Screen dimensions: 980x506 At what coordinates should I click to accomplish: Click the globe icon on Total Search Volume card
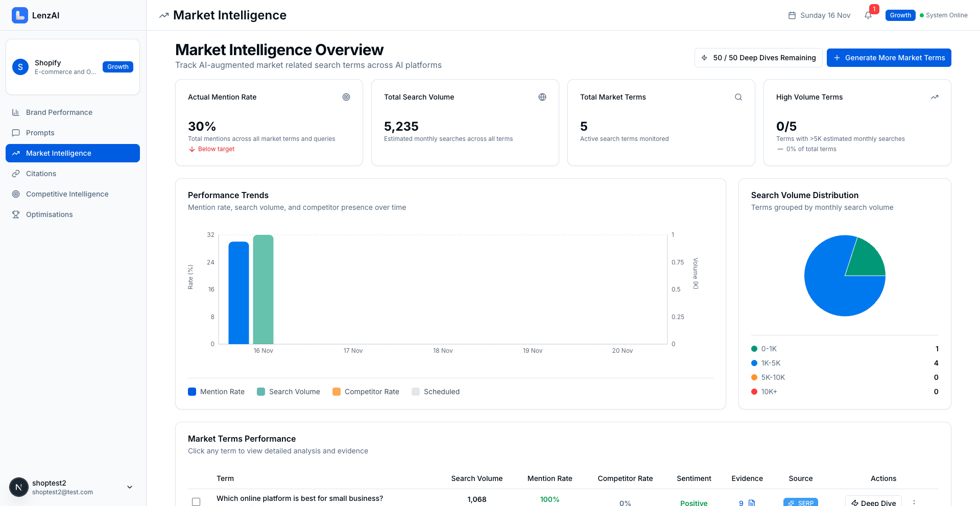(x=542, y=97)
